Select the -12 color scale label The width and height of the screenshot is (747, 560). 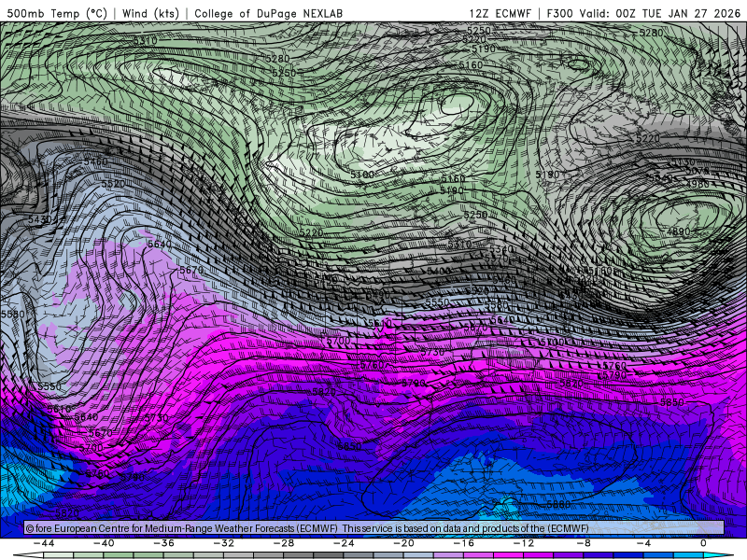pos(524,543)
